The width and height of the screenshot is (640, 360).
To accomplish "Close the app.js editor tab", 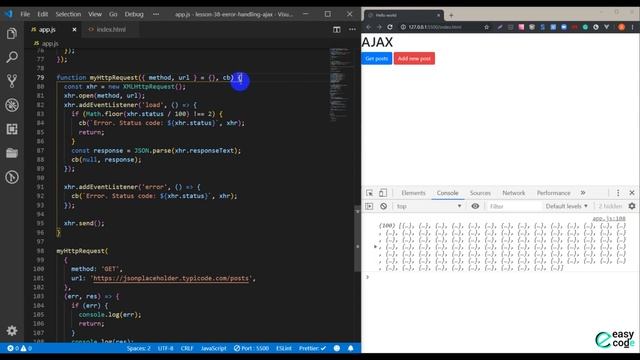I will [74, 29].
